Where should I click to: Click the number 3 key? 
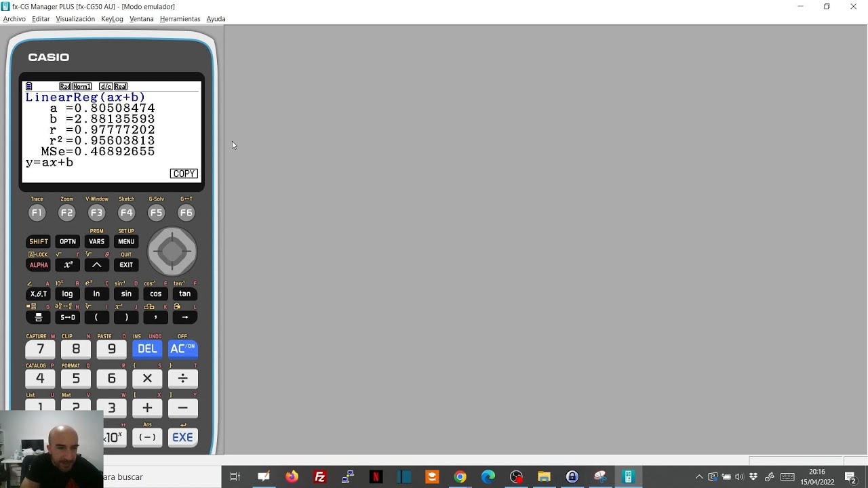click(x=111, y=408)
